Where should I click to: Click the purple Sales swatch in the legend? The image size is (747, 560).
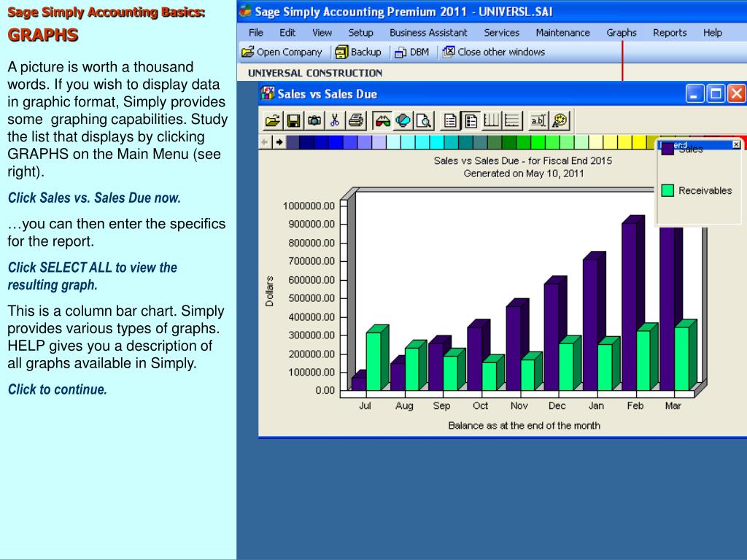[x=667, y=149]
